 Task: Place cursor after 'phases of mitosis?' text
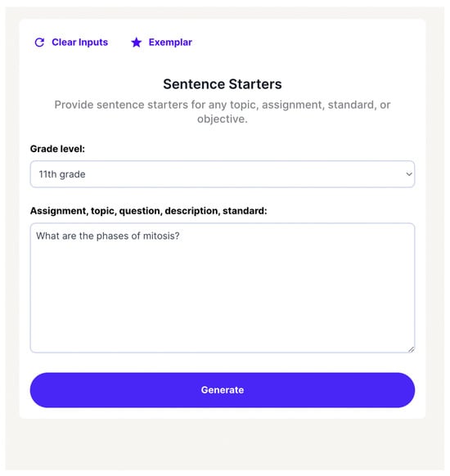[180, 236]
